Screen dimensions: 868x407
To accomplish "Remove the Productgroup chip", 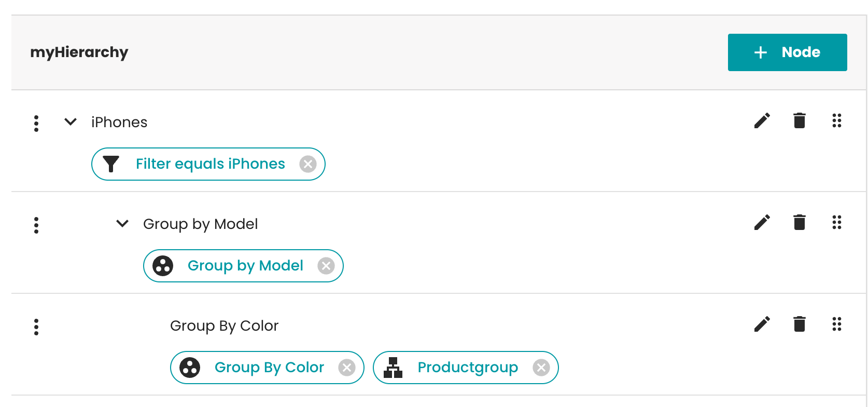I will [x=541, y=368].
